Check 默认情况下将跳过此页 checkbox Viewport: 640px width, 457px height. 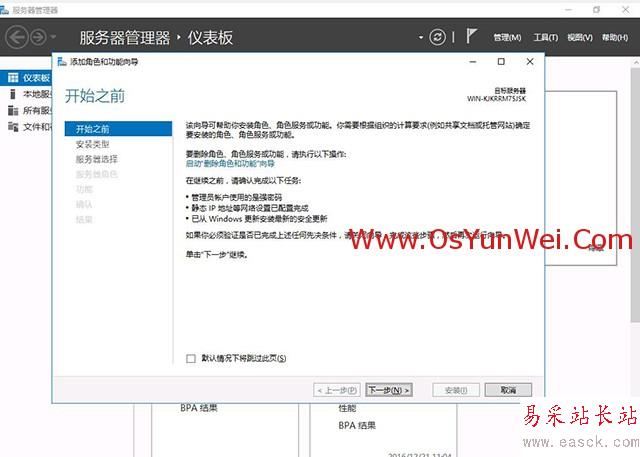click(x=191, y=358)
